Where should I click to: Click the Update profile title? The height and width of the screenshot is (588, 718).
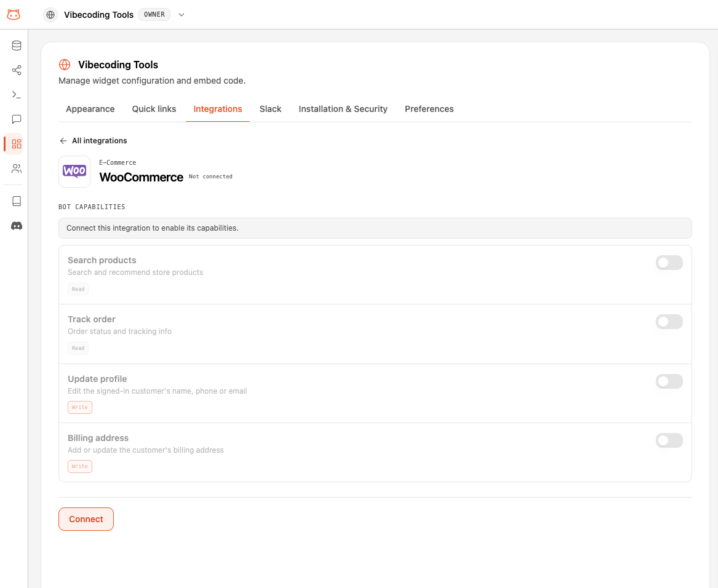point(97,379)
